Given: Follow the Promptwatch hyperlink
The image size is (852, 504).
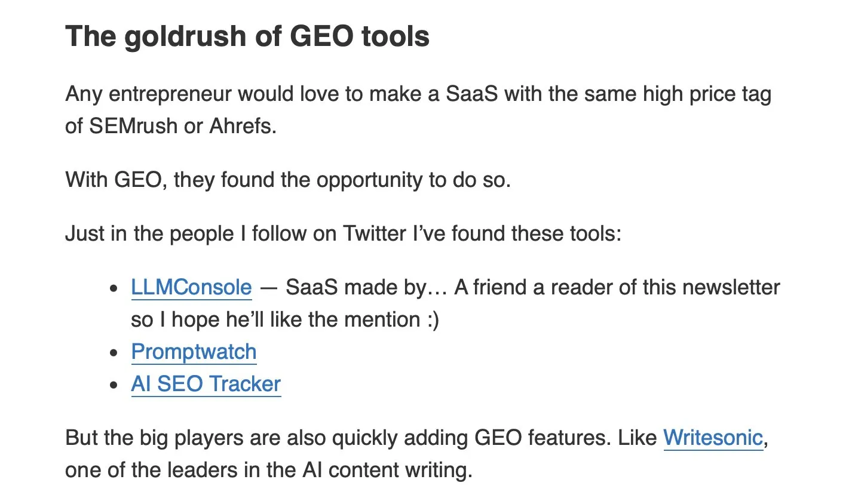Looking at the screenshot, I should point(194,352).
